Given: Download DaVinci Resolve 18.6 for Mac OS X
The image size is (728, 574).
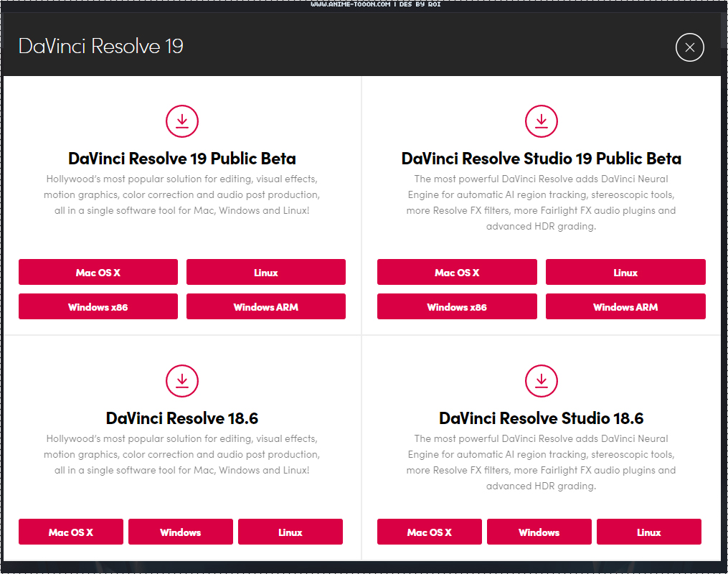Looking at the screenshot, I should (71, 532).
